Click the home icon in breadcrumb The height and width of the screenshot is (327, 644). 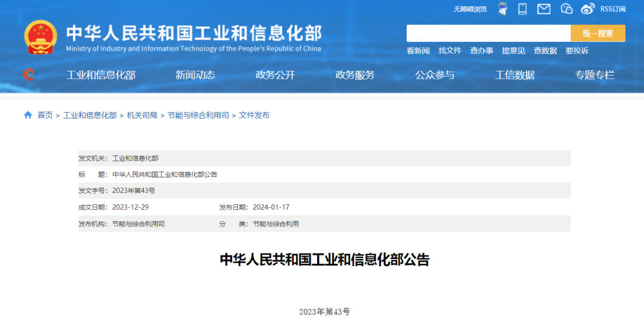pyautogui.click(x=28, y=115)
